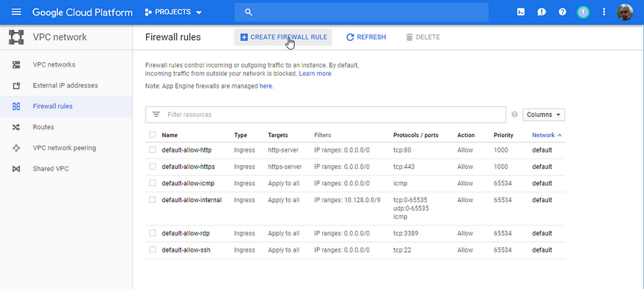This screenshot has height=289, width=644.
Task: Check the default-allow-internal row checkbox
Action: pyautogui.click(x=153, y=200)
